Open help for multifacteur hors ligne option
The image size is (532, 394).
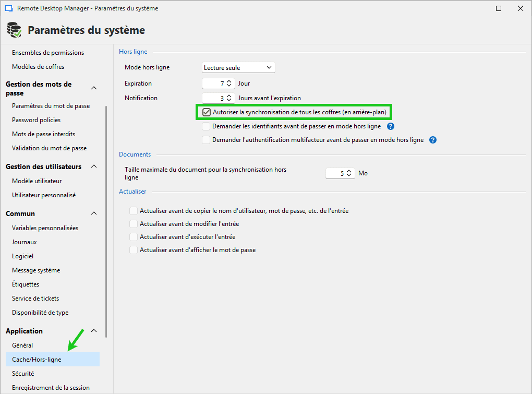pyautogui.click(x=432, y=139)
